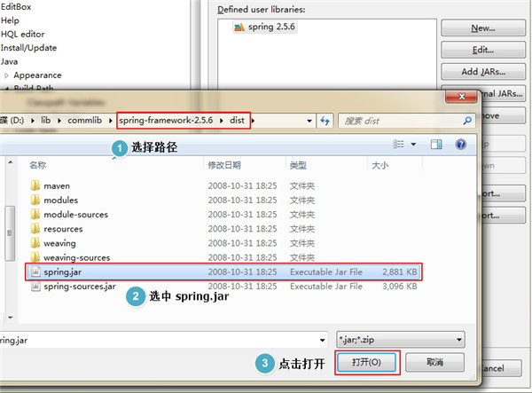Expand the Appearance tree node

6,75
